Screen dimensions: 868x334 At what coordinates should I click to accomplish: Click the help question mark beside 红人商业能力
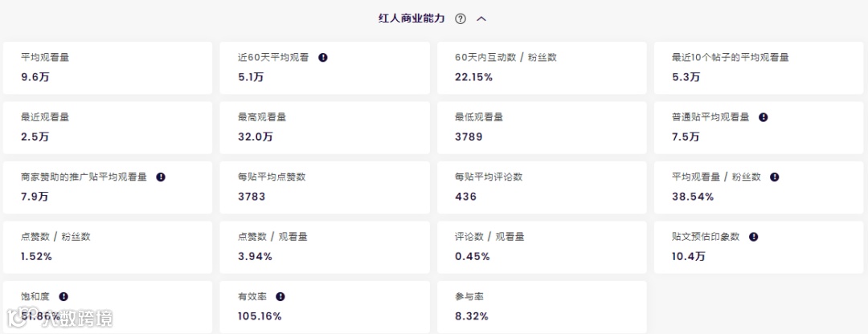click(461, 18)
